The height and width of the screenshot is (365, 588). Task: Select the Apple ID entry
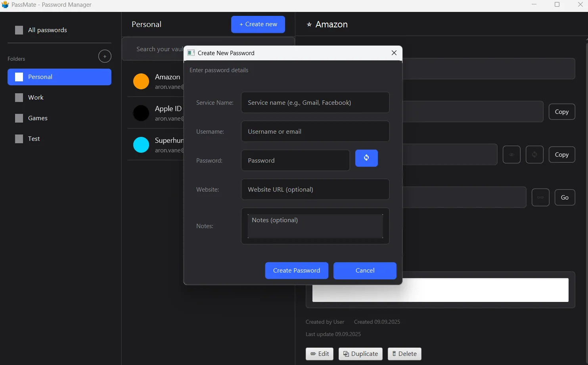point(155,113)
